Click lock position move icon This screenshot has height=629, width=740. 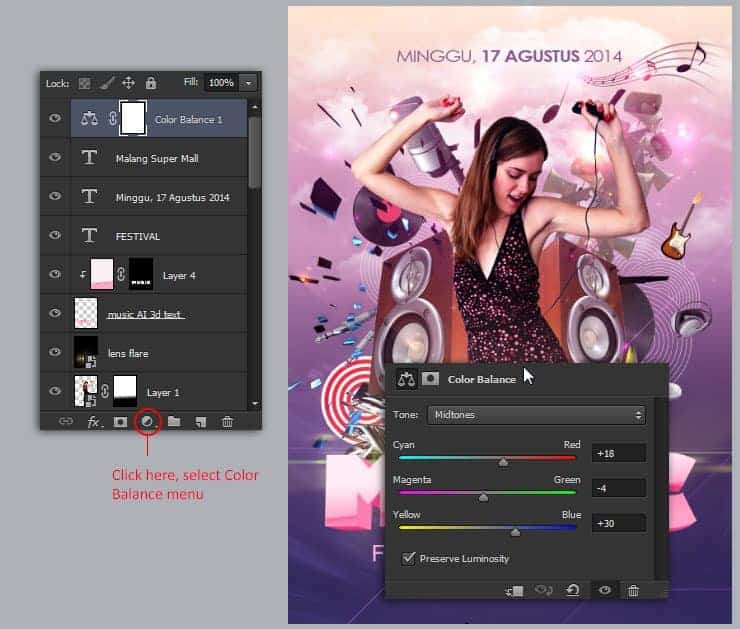128,83
